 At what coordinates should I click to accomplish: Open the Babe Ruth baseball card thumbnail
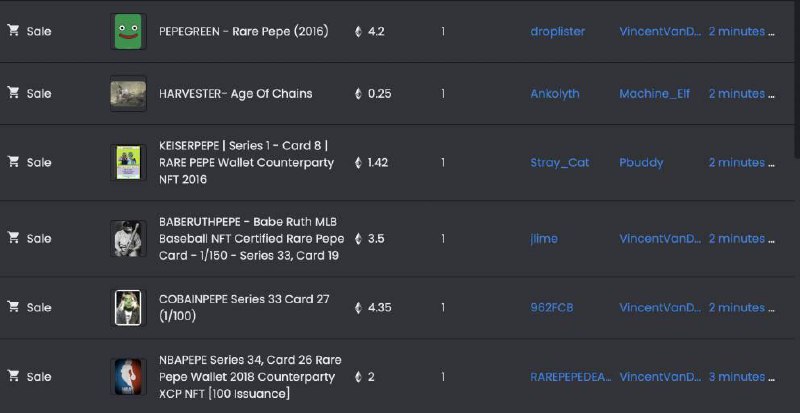[x=128, y=238]
